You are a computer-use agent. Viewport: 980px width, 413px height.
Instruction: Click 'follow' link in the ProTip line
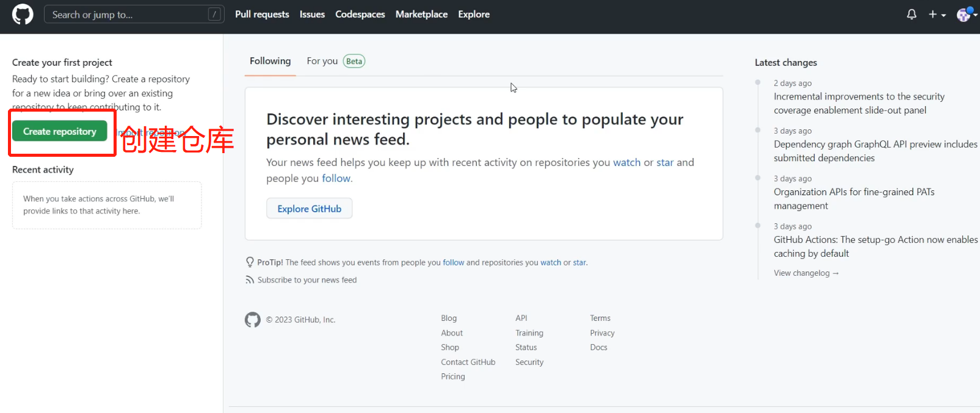tap(454, 262)
